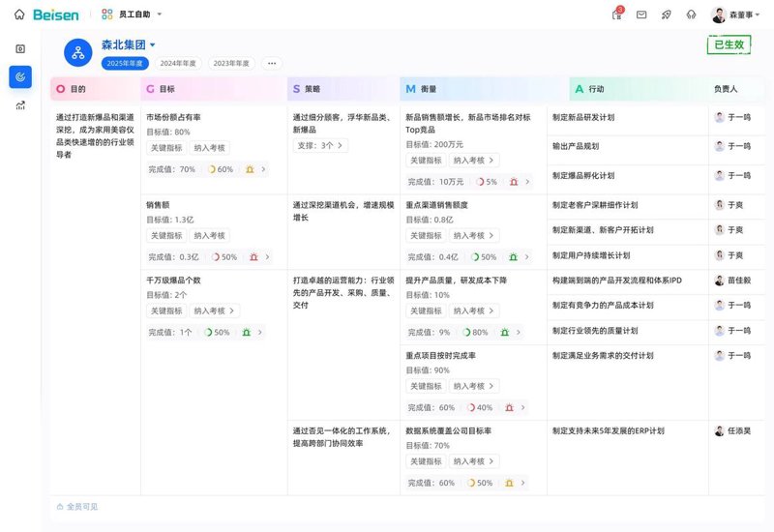Click avatar of 任添昊

click(x=720, y=430)
